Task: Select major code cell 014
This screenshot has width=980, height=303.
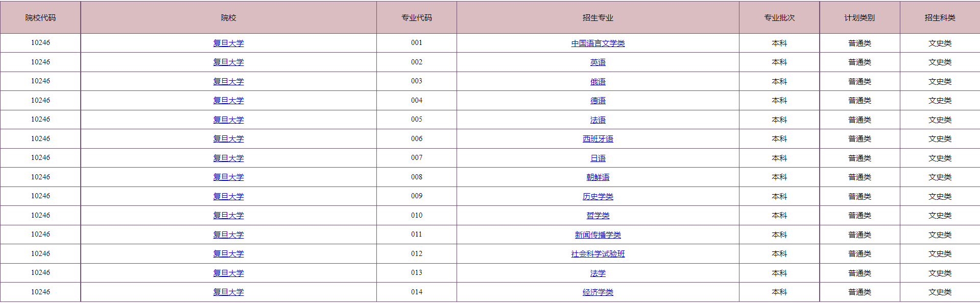Action: 417,292
